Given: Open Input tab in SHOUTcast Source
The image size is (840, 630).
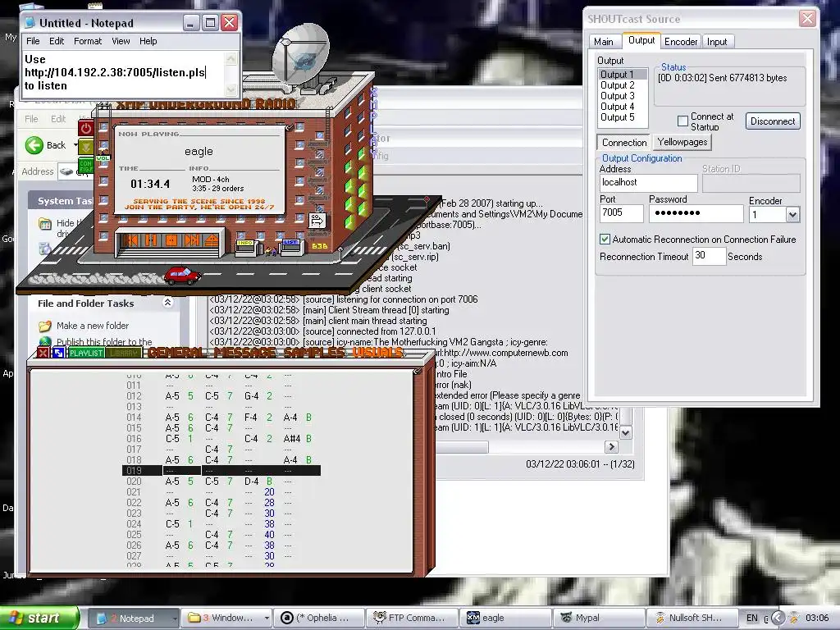Looking at the screenshot, I should pyautogui.click(x=717, y=42).
